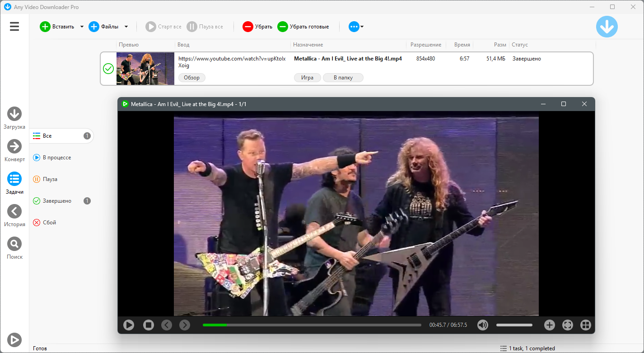Click the В папку button
The height and width of the screenshot is (353, 644).
343,78
